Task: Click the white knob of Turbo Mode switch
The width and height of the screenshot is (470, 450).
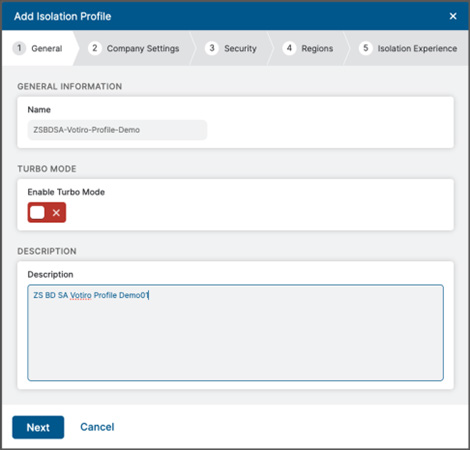Action: coord(37,212)
